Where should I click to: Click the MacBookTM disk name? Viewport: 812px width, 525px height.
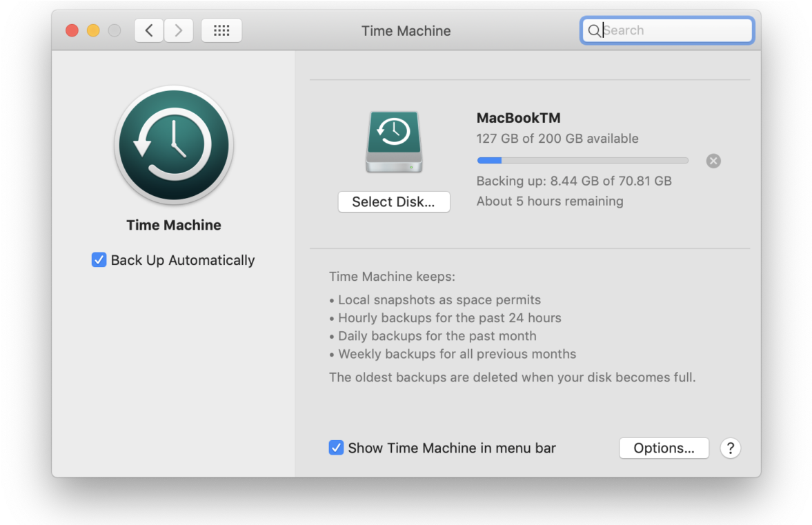[518, 118]
